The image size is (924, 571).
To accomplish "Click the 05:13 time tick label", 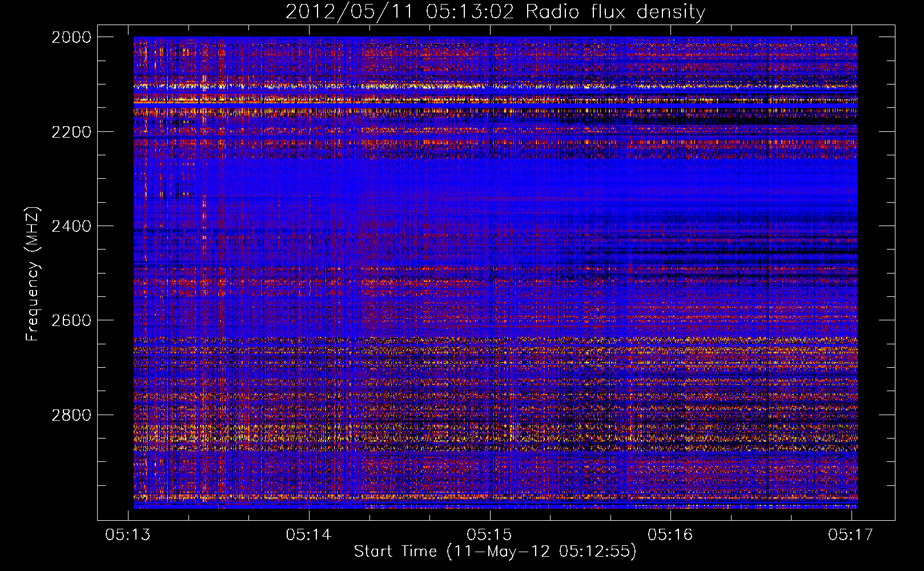I will tap(128, 534).
